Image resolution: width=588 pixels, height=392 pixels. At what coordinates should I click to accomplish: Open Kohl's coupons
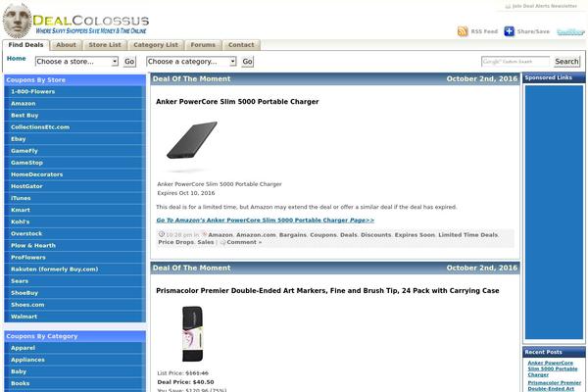coord(75,221)
